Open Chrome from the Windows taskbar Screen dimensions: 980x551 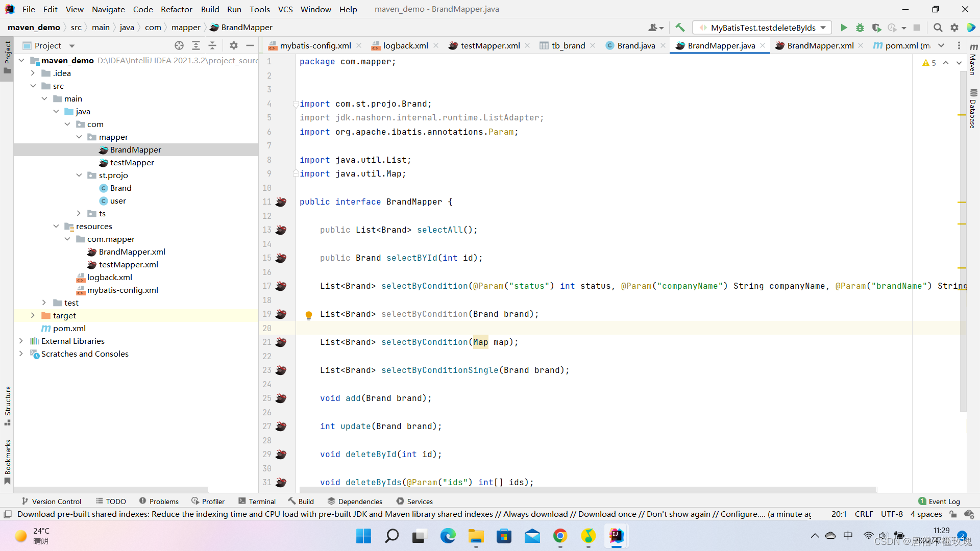(x=560, y=536)
